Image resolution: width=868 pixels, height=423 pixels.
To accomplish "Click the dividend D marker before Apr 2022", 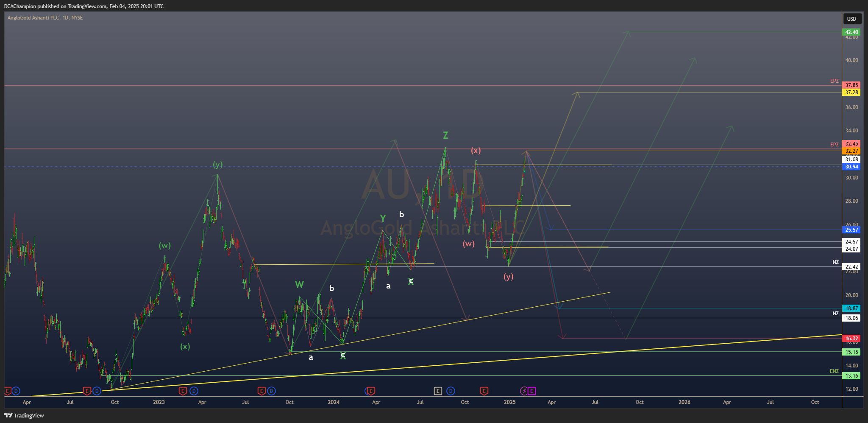I will tap(16, 391).
